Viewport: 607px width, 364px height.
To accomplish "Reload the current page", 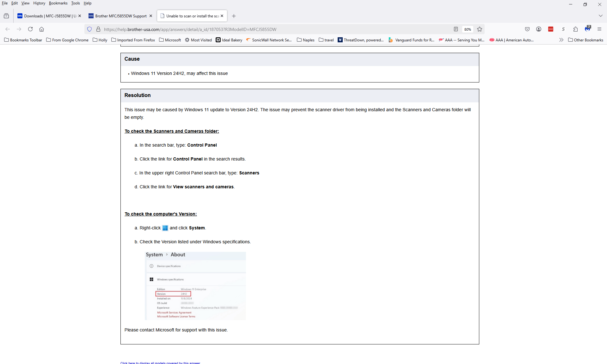I will (30, 29).
